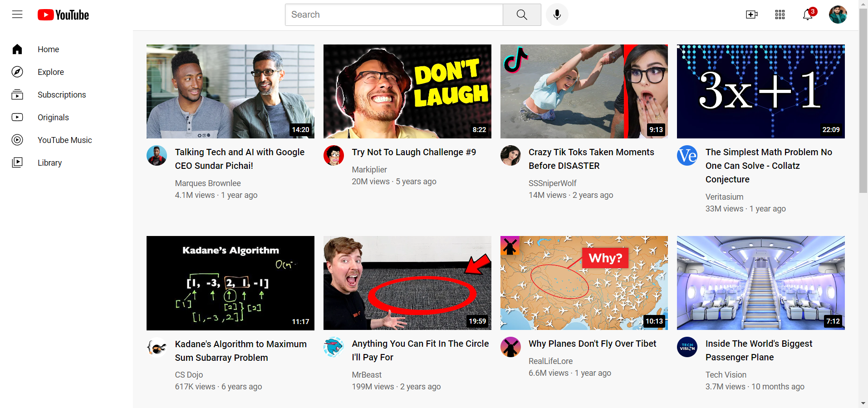Click the Markiplier channel name

[369, 170]
